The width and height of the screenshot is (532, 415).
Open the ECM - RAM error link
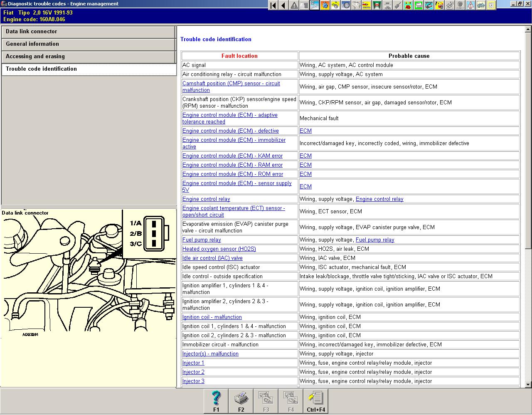tap(232, 165)
